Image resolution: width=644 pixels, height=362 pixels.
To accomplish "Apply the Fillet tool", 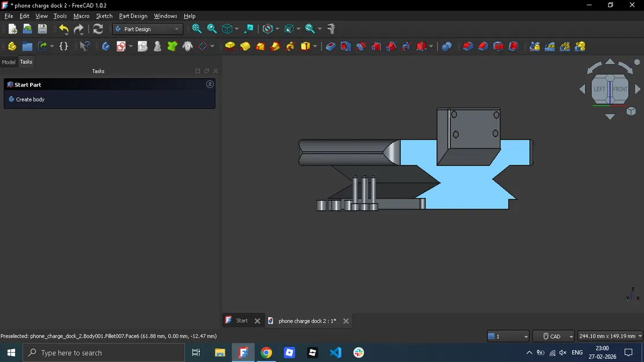I will tap(468, 46).
